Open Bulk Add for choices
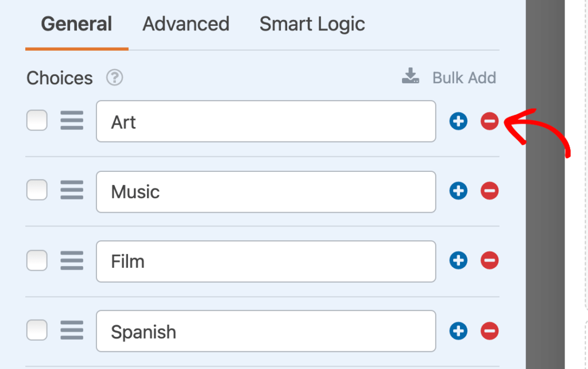Image resolution: width=588 pixels, height=369 pixels. pos(464,77)
